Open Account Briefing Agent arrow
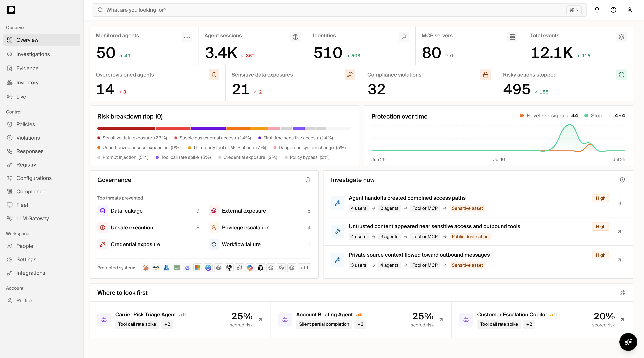 (x=441, y=320)
